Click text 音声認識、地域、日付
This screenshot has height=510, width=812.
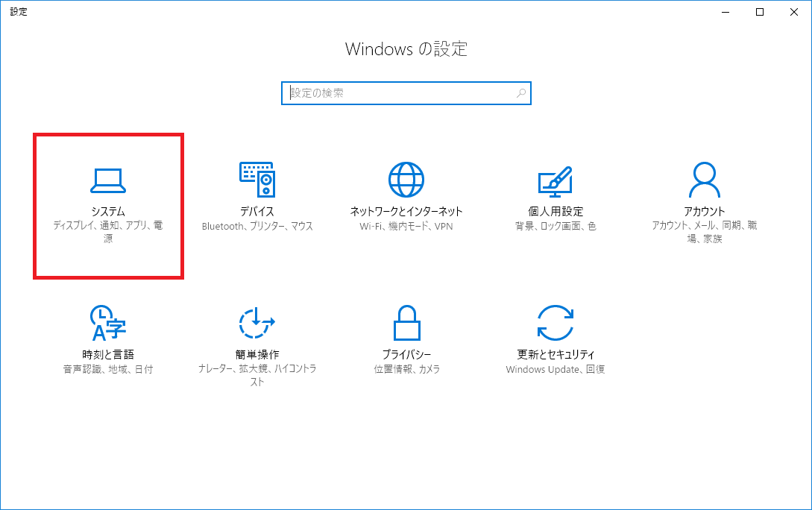point(107,369)
